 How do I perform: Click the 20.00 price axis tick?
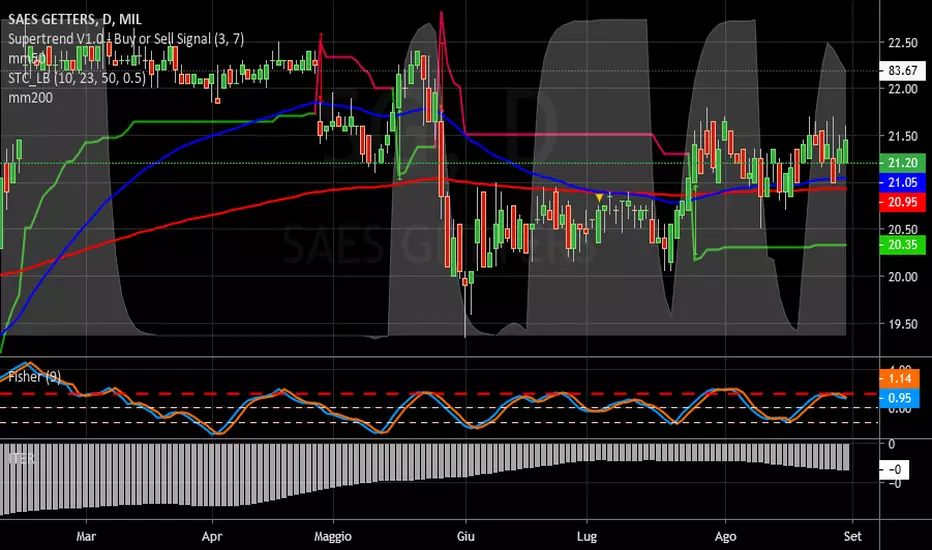tap(902, 276)
